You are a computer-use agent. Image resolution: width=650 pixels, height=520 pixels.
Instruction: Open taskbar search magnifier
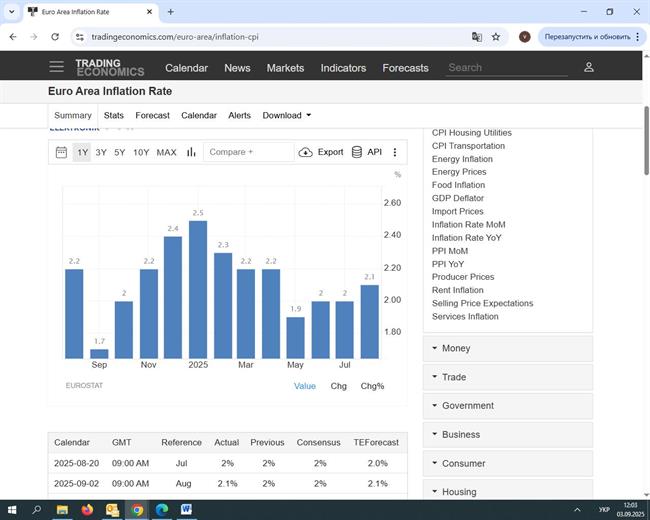36,510
